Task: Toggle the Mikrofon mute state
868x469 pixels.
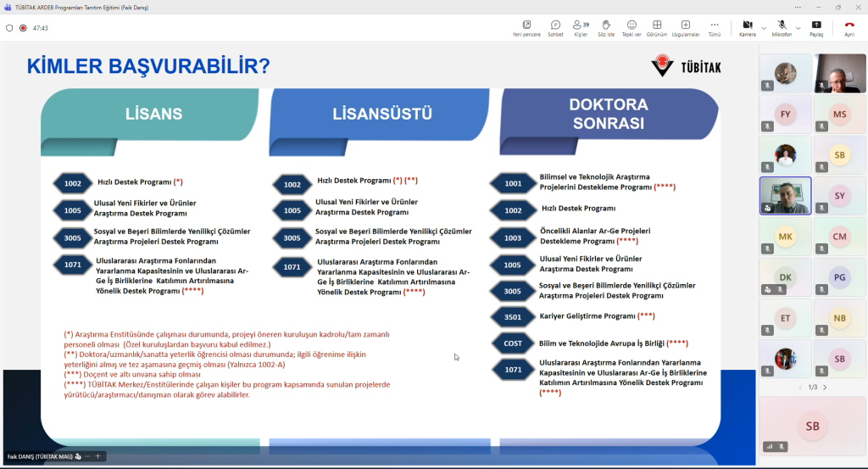Action: [782, 28]
